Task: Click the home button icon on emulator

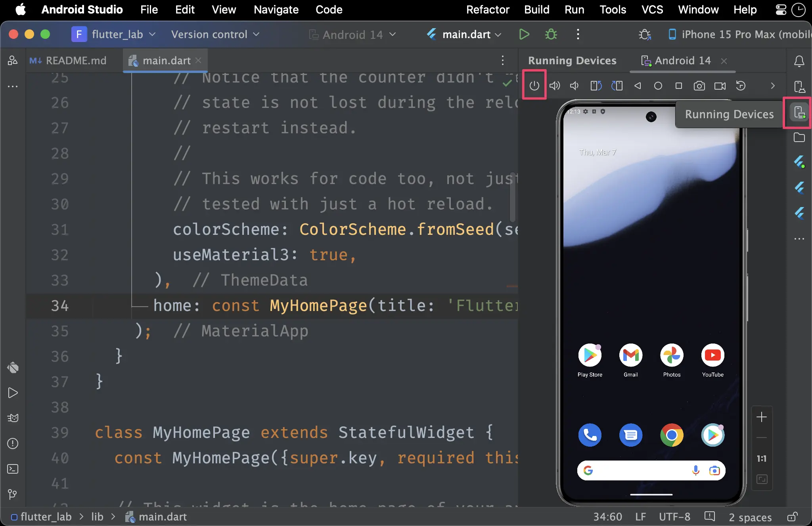Action: point(658,86)
